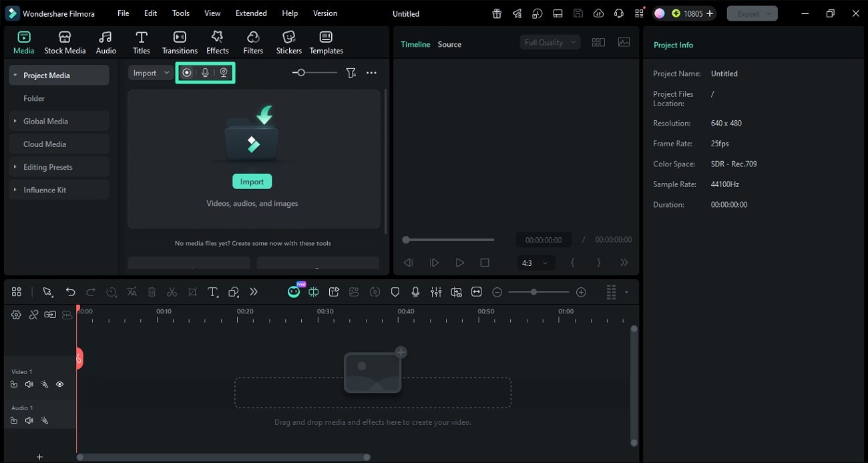Lock the Video 1 track
This screenshot has height=463, width=868.
tap(14, 384)
